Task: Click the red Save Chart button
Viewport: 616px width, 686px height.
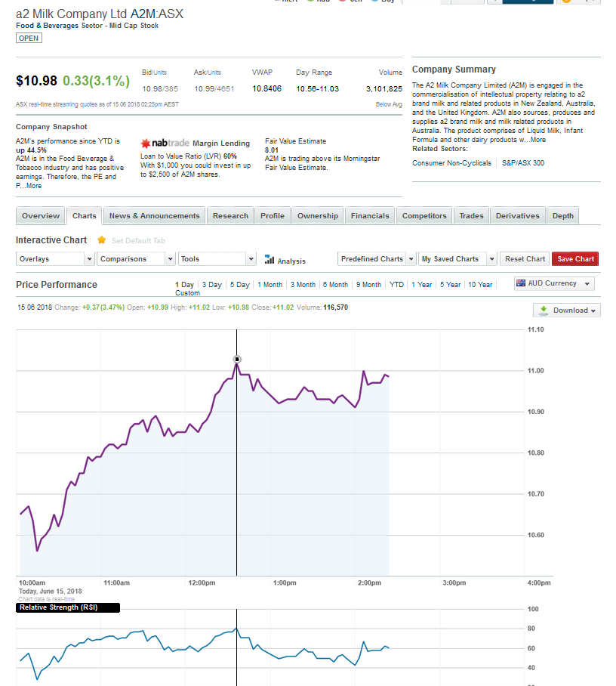Action: [575, 259]
